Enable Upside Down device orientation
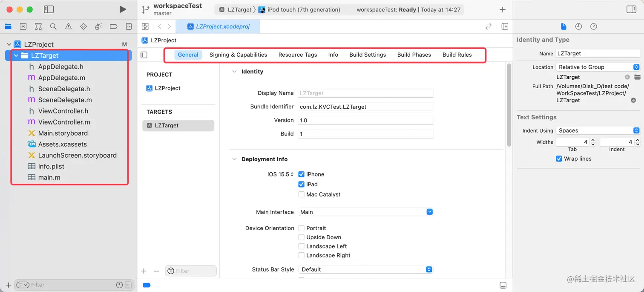Image resolution: width=644 pixels, height=292 pixels. coord(302,237)
